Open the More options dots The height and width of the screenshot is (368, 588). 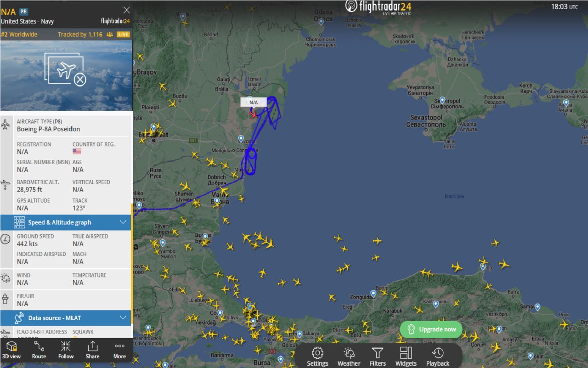point(119,346)
